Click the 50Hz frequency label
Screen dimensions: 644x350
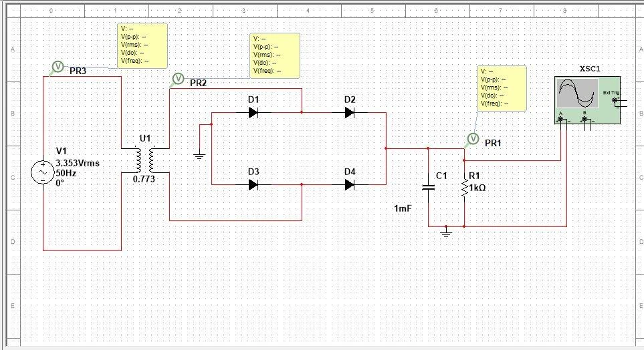coord(66,173)
